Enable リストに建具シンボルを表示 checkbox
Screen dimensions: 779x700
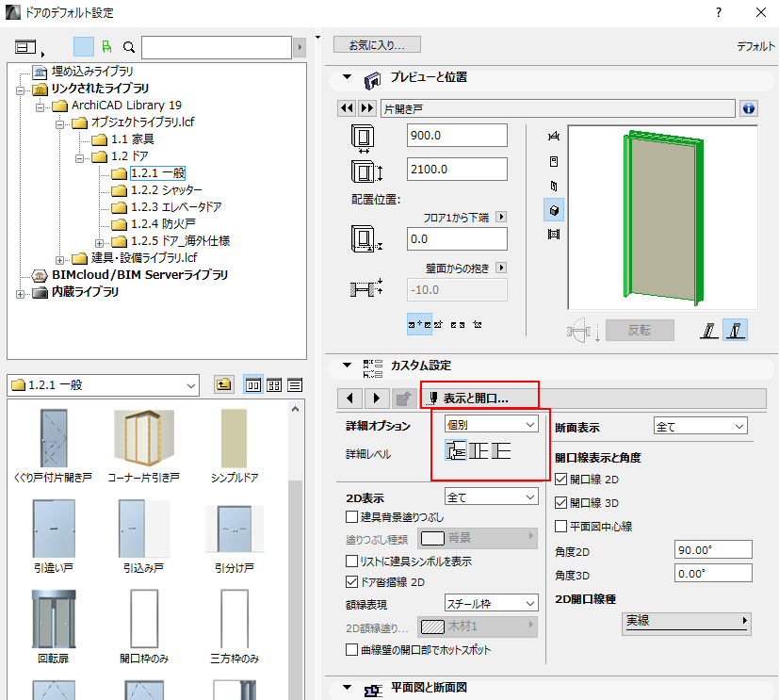point(351,562)
